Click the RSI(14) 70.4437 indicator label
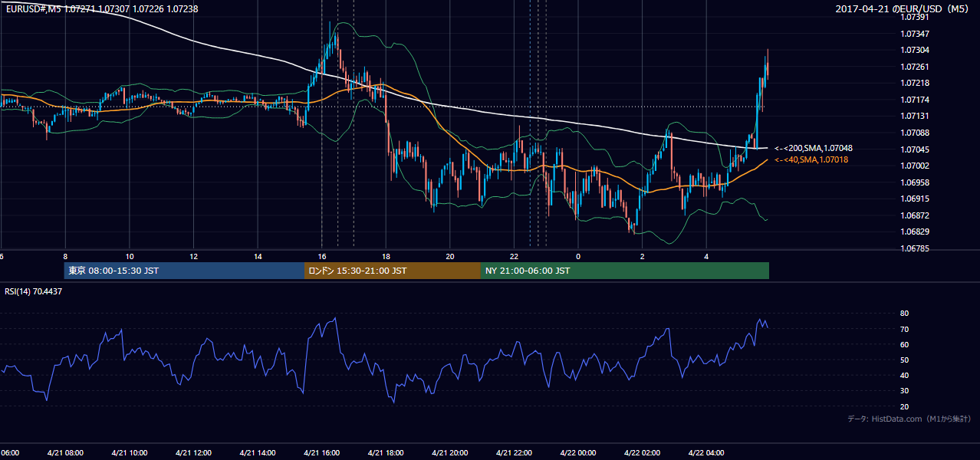Viewport: 980px width, 460px height. click(34, 291)
